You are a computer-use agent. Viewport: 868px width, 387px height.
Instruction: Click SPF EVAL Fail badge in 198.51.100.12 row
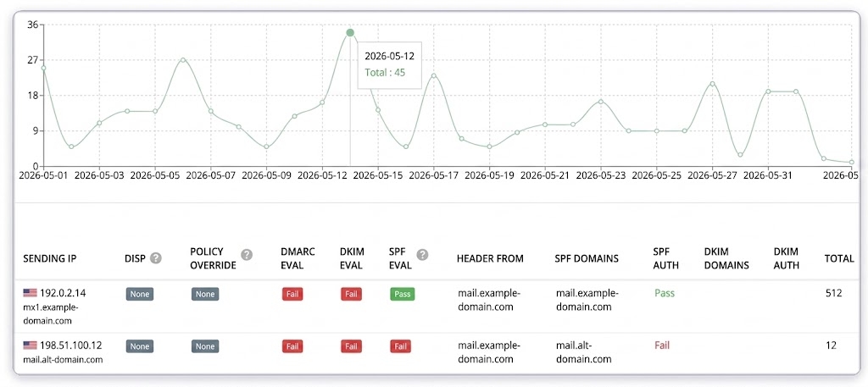(x=400, y=346)
